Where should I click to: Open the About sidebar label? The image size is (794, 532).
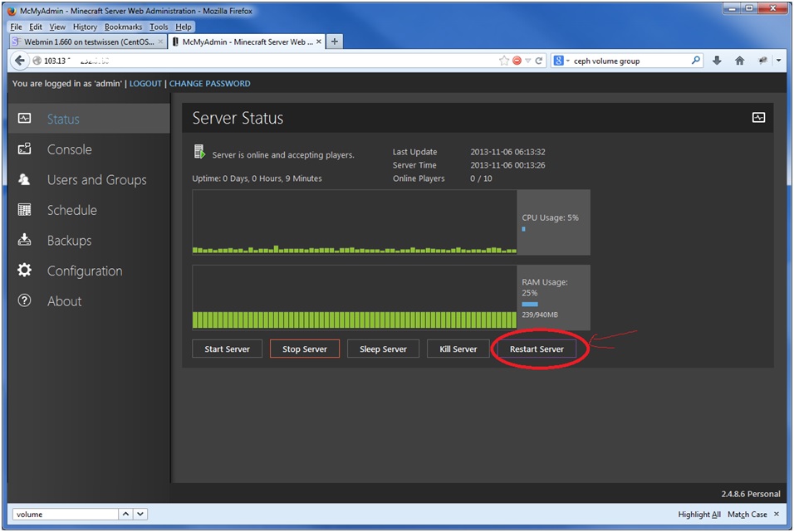(x=64, y=301)
